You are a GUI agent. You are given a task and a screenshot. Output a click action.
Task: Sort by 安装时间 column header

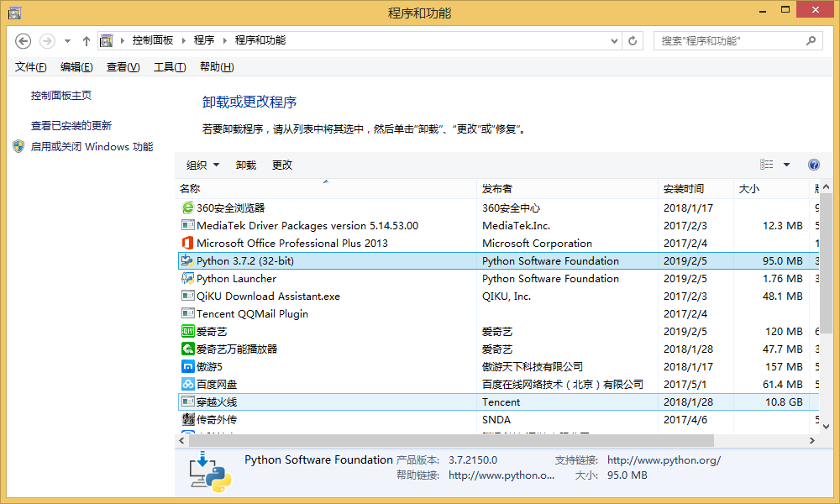(x=696, y=188)
